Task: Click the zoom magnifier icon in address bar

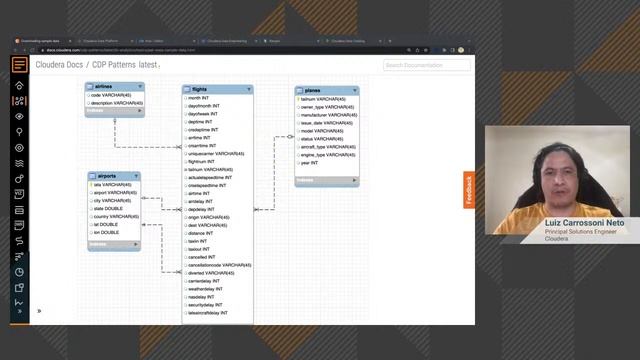Action: [409, 50]
